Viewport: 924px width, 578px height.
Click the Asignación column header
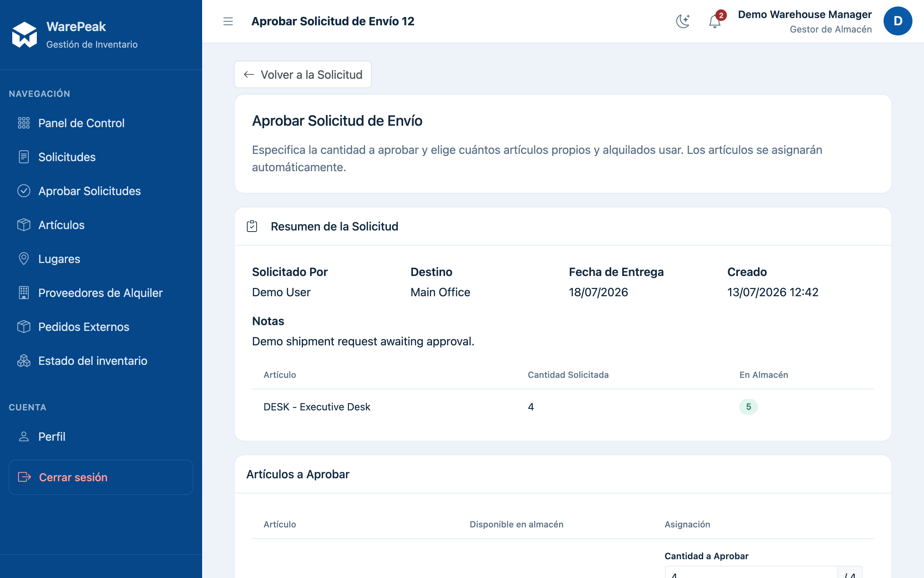687,525
